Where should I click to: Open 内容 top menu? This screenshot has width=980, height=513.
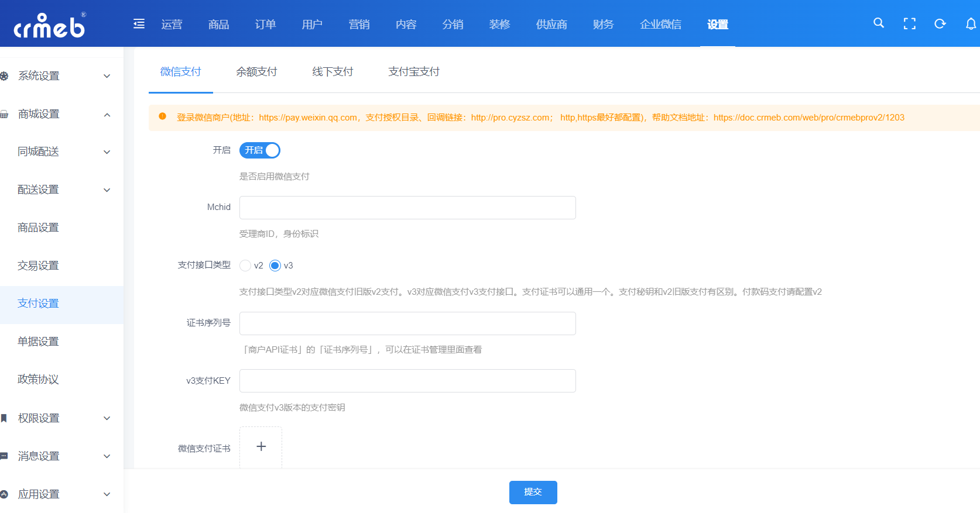(406, 24)
